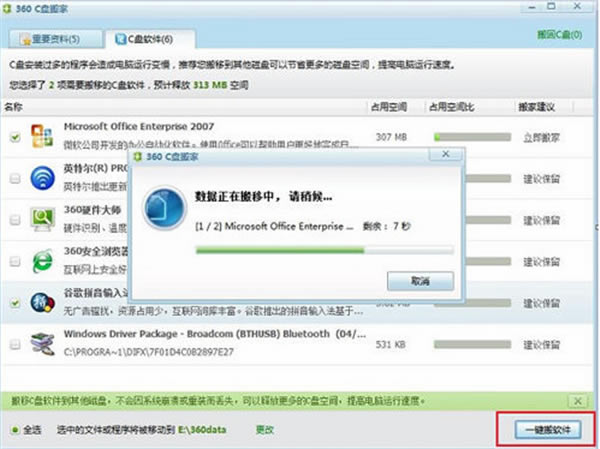Screen dimensions: 600x449
Task: Uncheck the 谷歌拼音输入法 row checkbox
Action: point(15,303)
